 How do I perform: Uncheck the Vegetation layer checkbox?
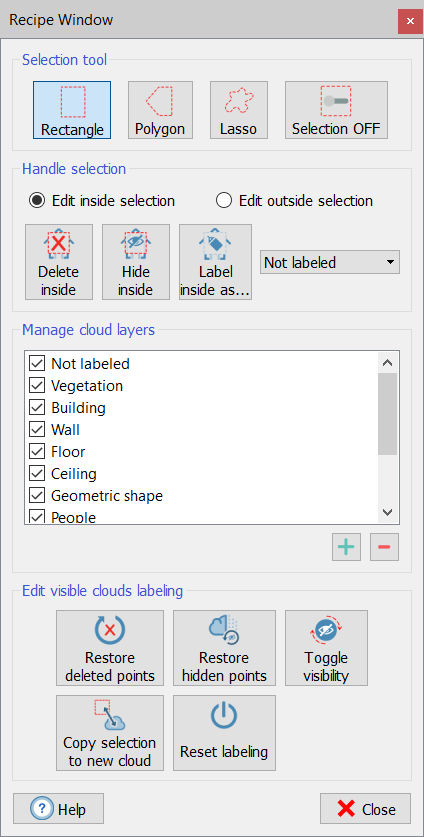37,385
